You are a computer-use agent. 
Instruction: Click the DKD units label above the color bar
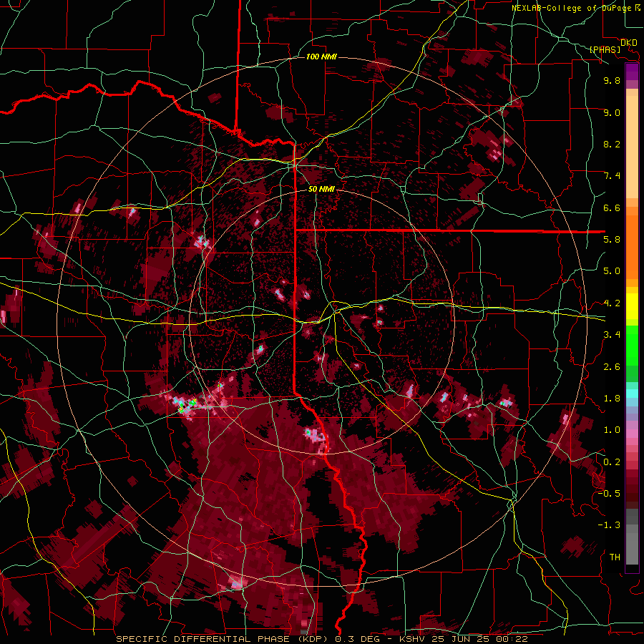pos(628,43)
